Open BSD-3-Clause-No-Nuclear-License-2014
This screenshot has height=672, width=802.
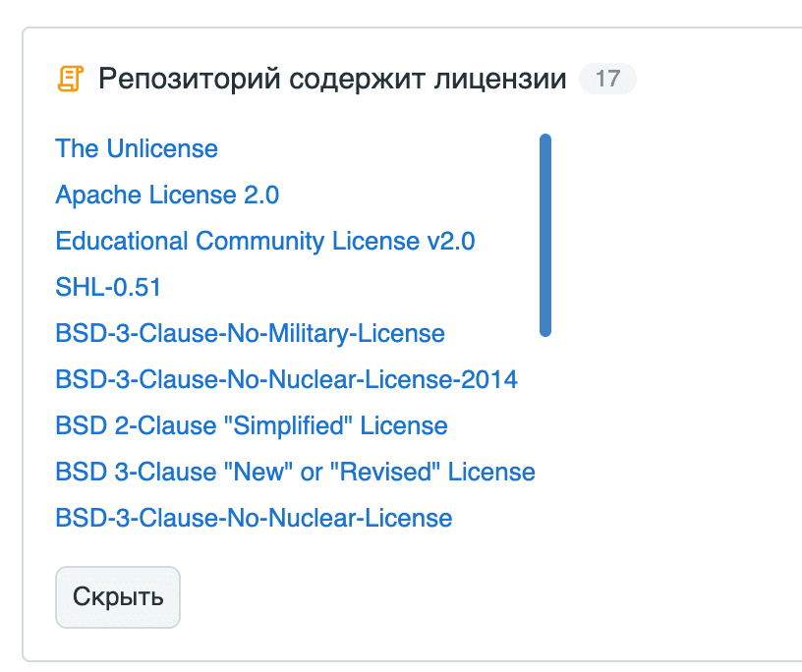[x=285, y=380]
